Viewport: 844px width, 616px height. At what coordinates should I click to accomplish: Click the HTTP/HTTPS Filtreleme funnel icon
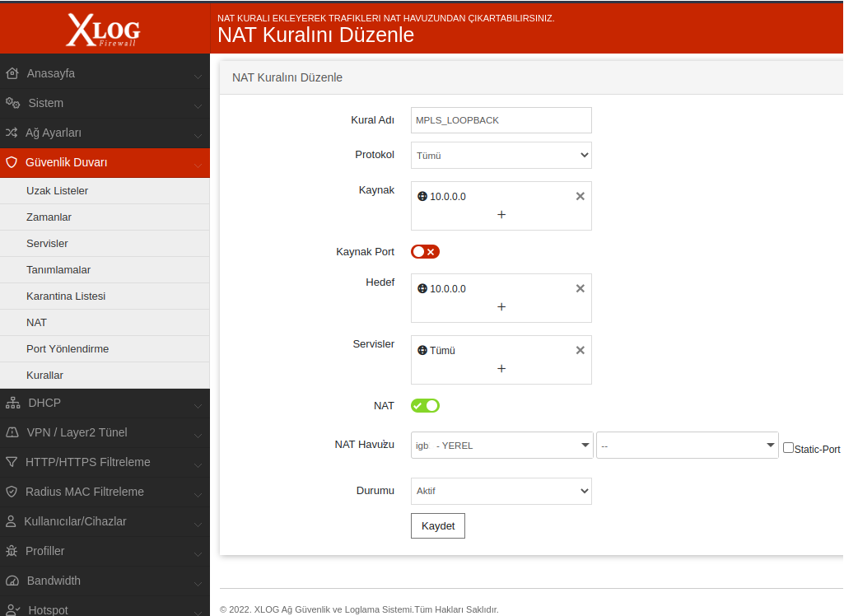point(12,462)
